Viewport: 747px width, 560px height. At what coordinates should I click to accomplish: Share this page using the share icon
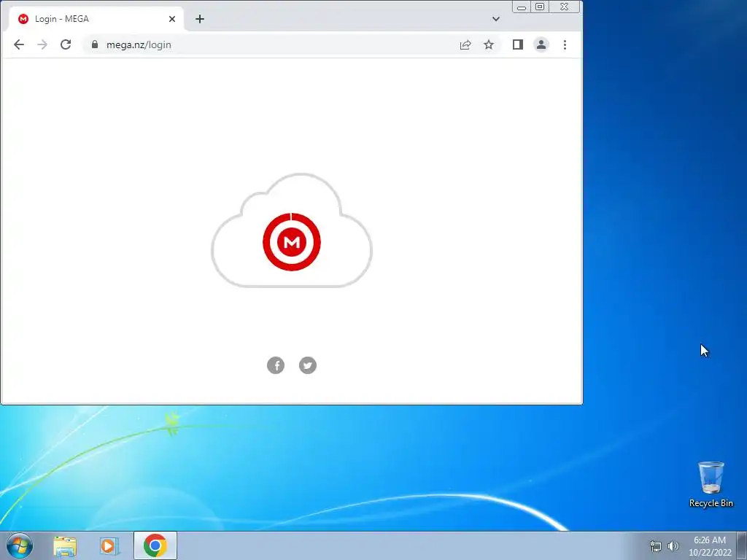click(x=465, y=44)
